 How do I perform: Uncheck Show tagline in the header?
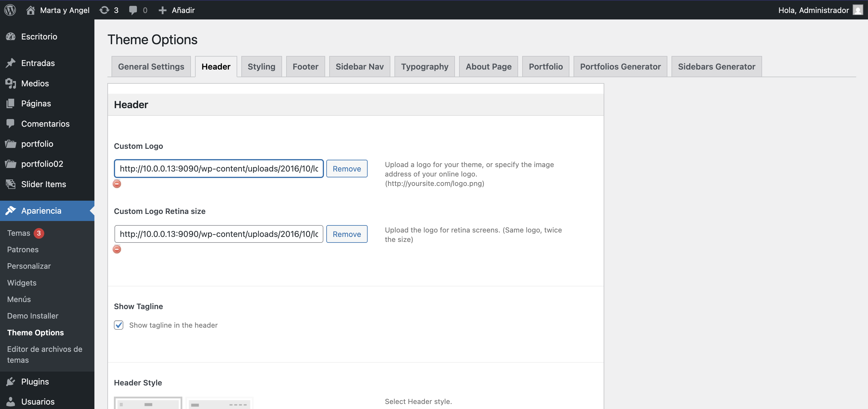(x=119, y=325)
